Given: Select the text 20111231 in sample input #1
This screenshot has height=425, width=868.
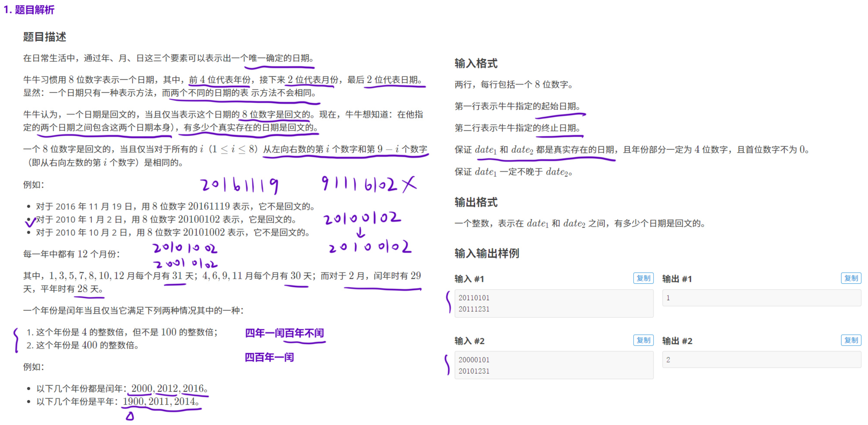Looking at the screenshot, I should [x=474, y=309].
